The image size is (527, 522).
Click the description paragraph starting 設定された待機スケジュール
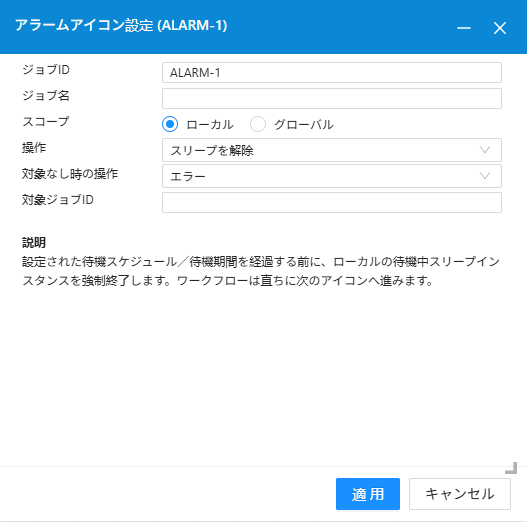point(261,271)
